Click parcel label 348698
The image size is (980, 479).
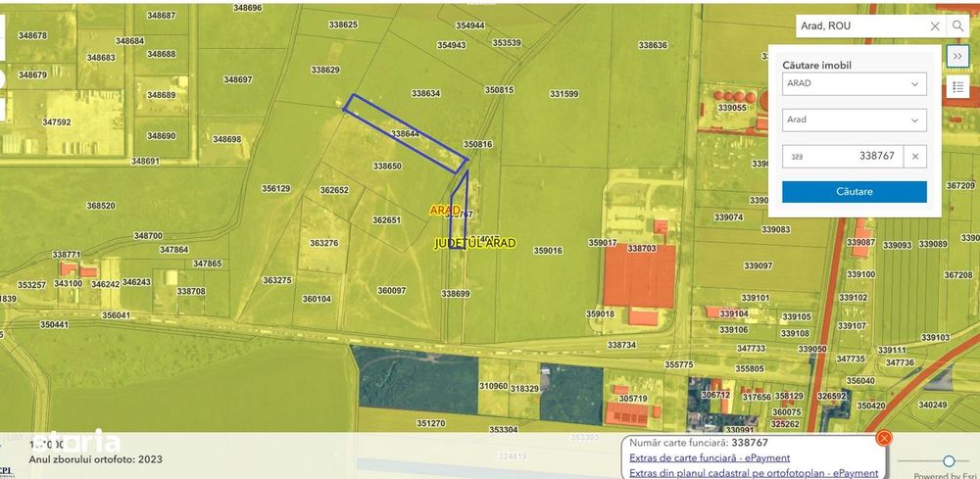227,139
